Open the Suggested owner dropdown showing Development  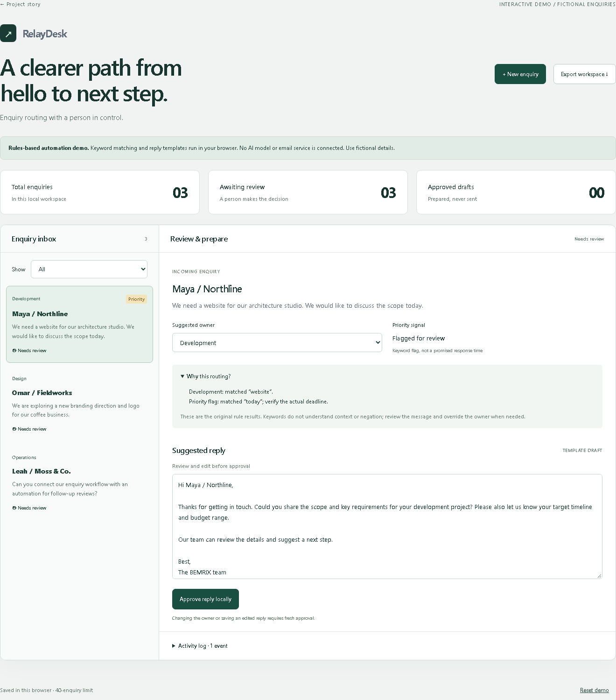pos(277,343)
